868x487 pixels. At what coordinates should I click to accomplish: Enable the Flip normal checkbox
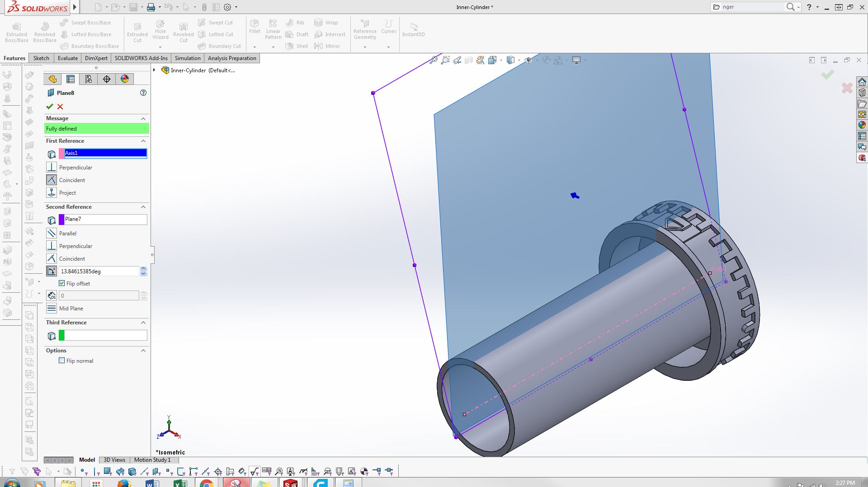tap(62, 361)
